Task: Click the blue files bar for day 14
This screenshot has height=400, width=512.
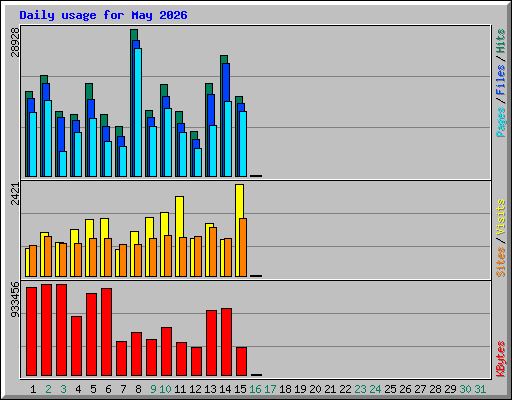Action: (226, 82)
